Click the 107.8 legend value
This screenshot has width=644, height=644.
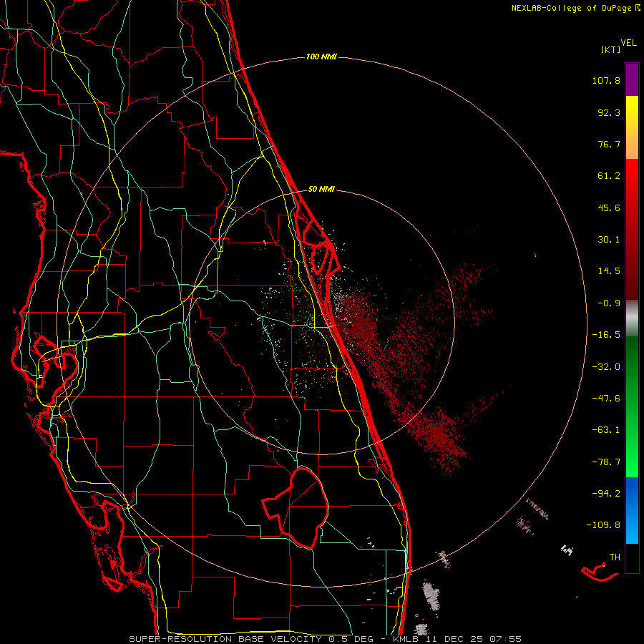(x=606, y=80)
